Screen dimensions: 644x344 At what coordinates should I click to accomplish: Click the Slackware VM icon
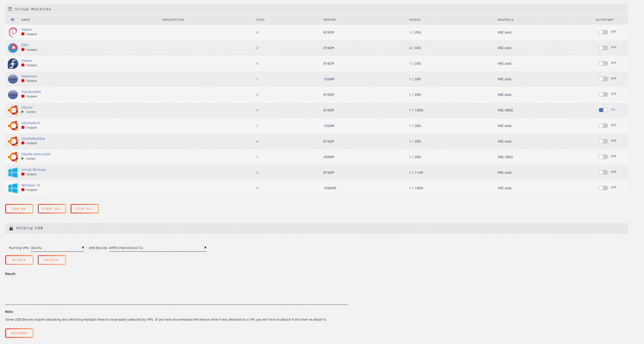point(13,79)
